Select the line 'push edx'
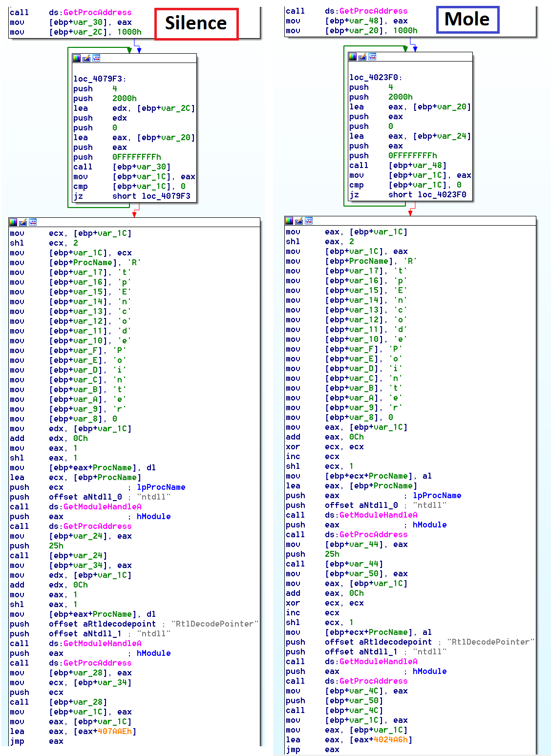 100,118
